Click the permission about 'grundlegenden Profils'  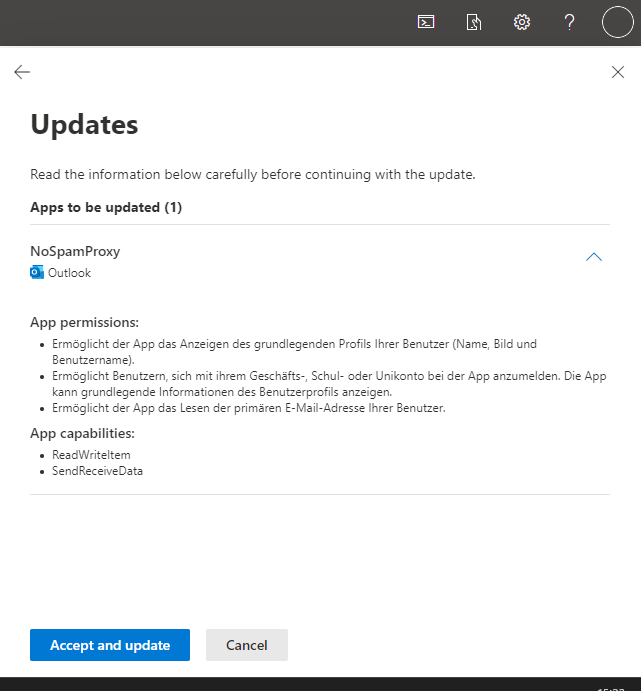294,352
